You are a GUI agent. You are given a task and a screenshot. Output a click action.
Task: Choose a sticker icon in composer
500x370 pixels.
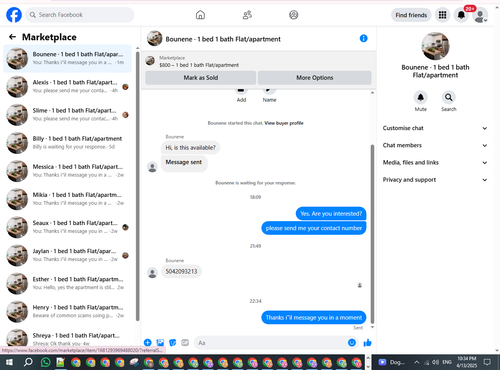coord(173,342)
